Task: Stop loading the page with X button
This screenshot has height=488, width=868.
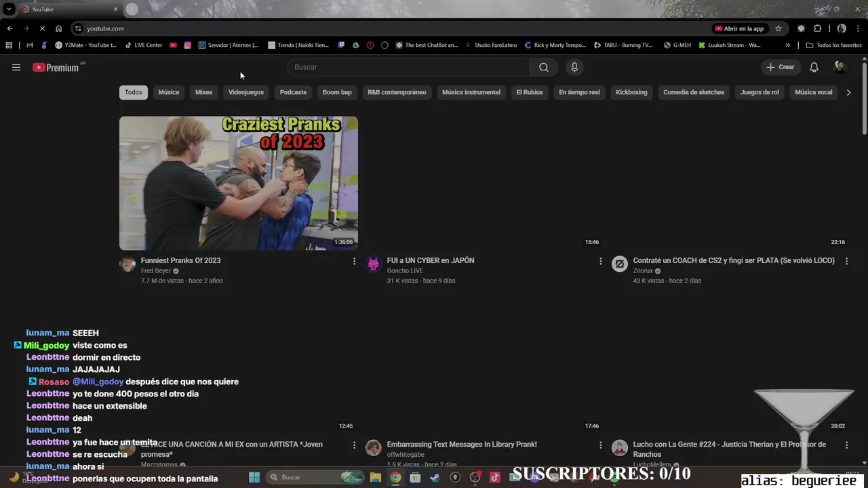Action: pos(42,28)
